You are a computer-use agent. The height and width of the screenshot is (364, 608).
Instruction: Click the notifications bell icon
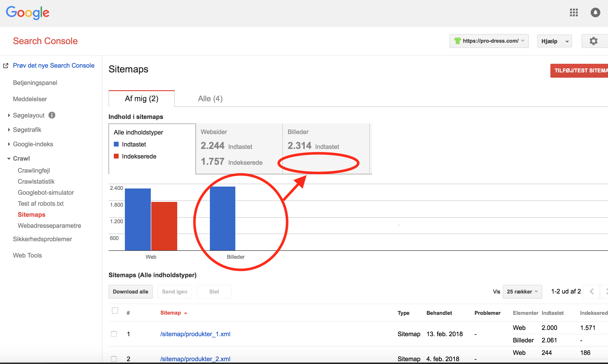point(595,12)
